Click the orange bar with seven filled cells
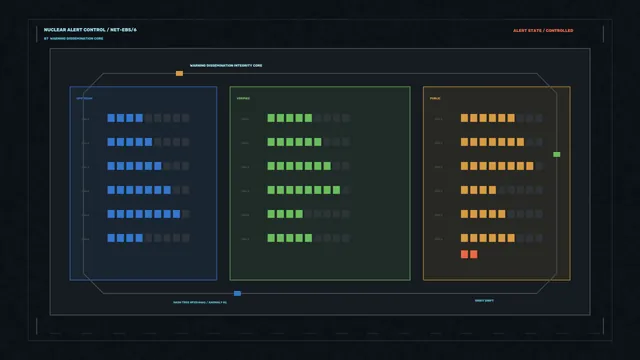The image size is (640, 360). pyautogui.click(x=502, y=142)
